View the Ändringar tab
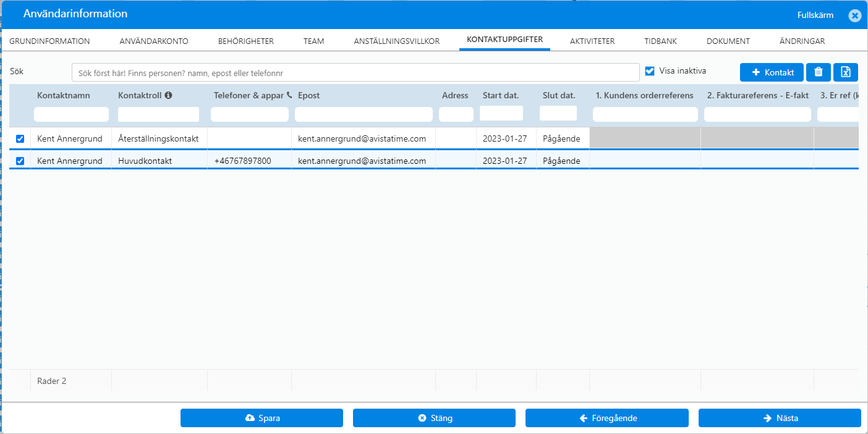Viewport: 868px width, 434px height. click(x=802, y=41)
